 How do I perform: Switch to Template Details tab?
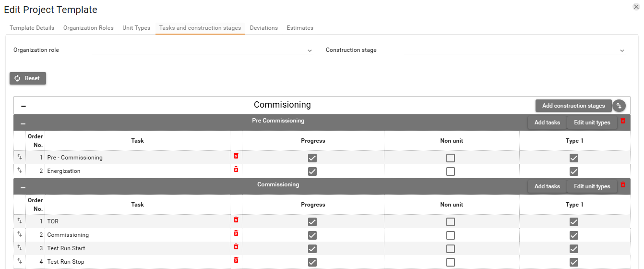point(32,28)
